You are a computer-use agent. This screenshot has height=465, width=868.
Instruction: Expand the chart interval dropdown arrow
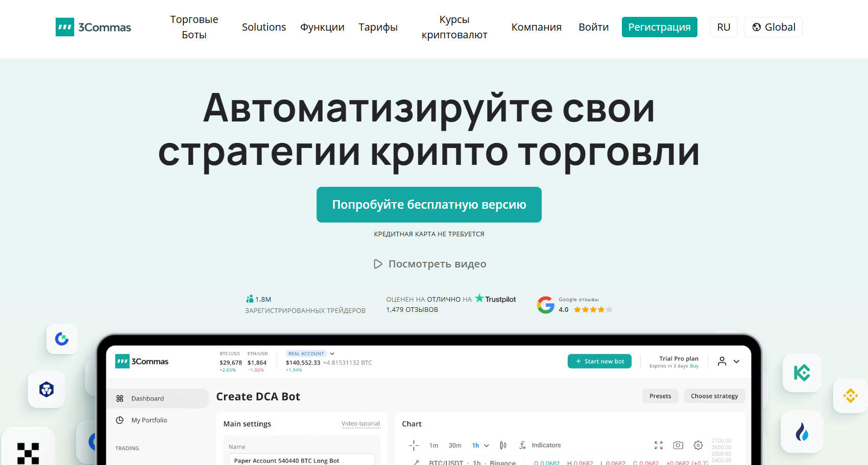tap(487, 446)
